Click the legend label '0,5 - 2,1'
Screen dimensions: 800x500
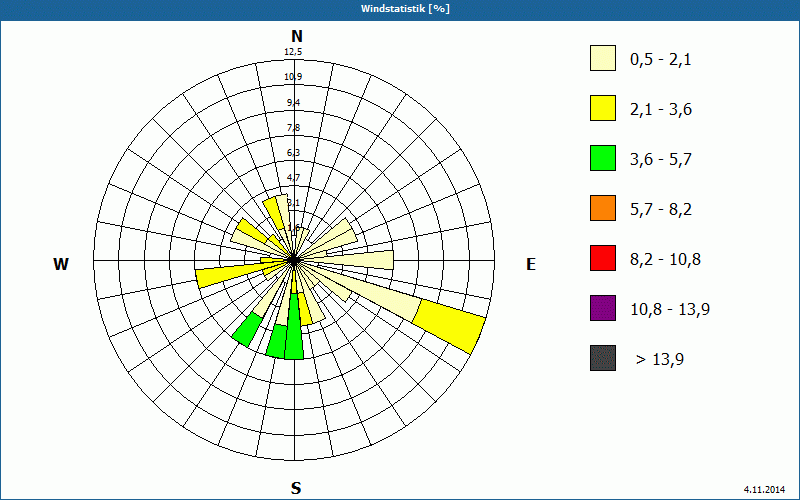pyautogui.click(x=661, y=60)
